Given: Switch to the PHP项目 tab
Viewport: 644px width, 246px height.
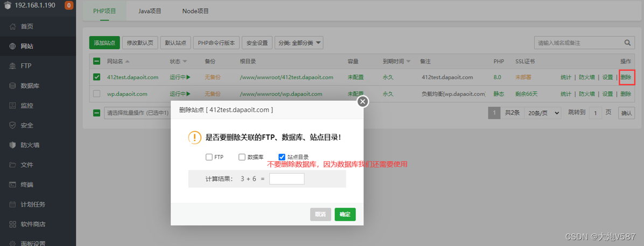Looking at the screenshot, I should pos(105,11).
